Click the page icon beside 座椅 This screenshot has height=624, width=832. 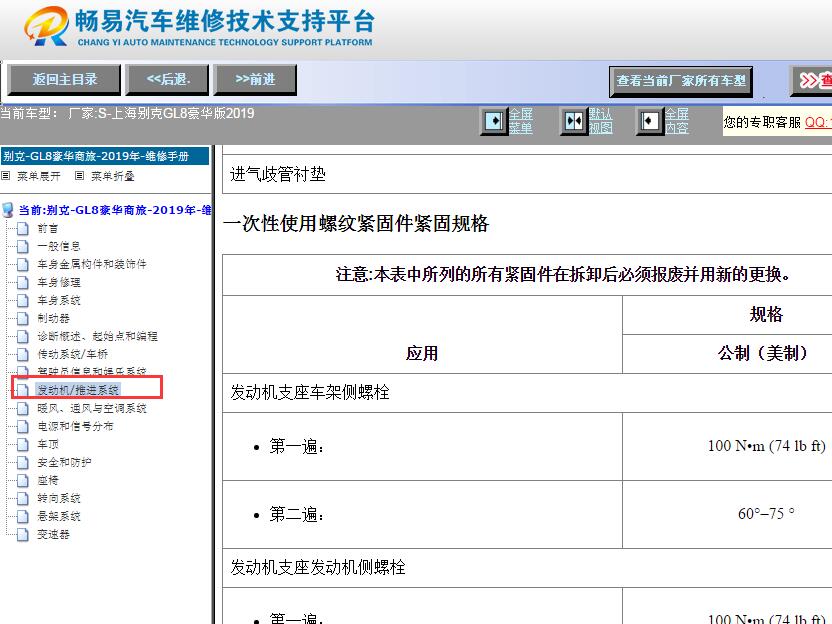click(x=23, y=480)
